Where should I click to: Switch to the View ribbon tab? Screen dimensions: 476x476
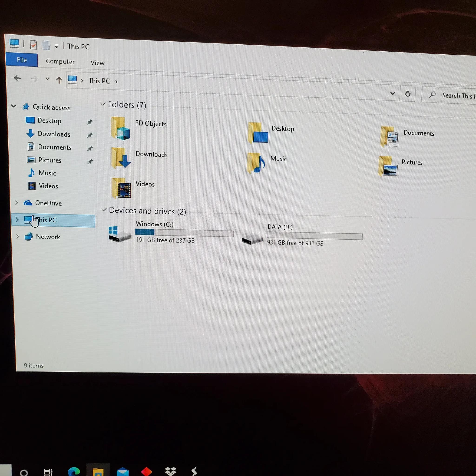tap(98, 63)
